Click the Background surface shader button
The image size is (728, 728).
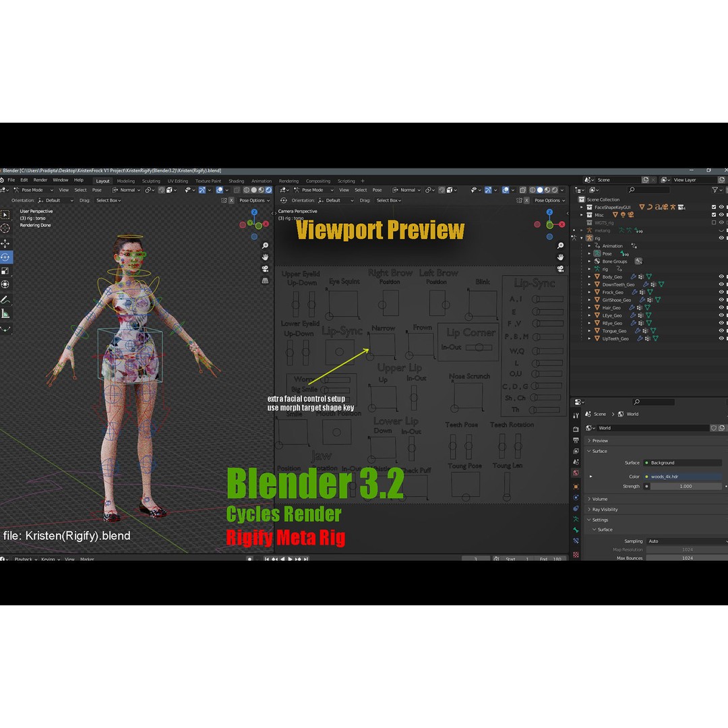coord(683,463)
